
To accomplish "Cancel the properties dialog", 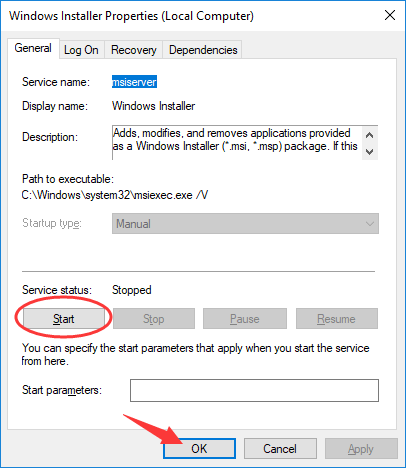I will (280, 449).
